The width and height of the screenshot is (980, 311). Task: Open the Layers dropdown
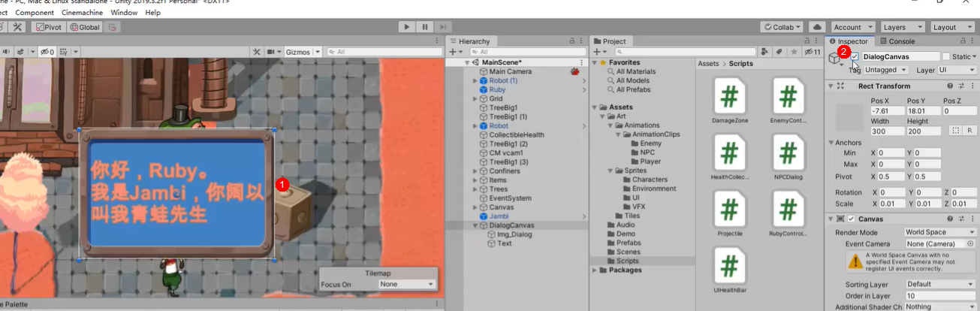902,27
